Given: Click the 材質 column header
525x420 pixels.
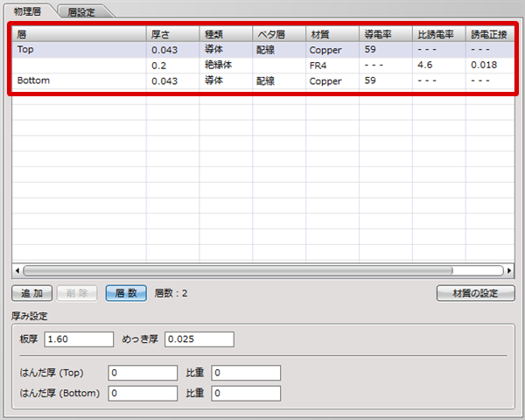Looking at the screenshot, I should (x=331, y=34).
